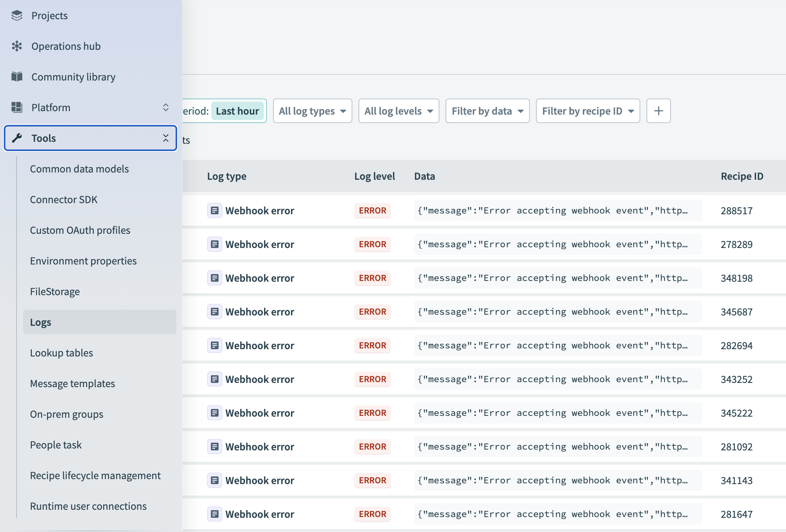Open the Filter by recipe ID dropdown
786x532 pixels.
coord(587,111)
